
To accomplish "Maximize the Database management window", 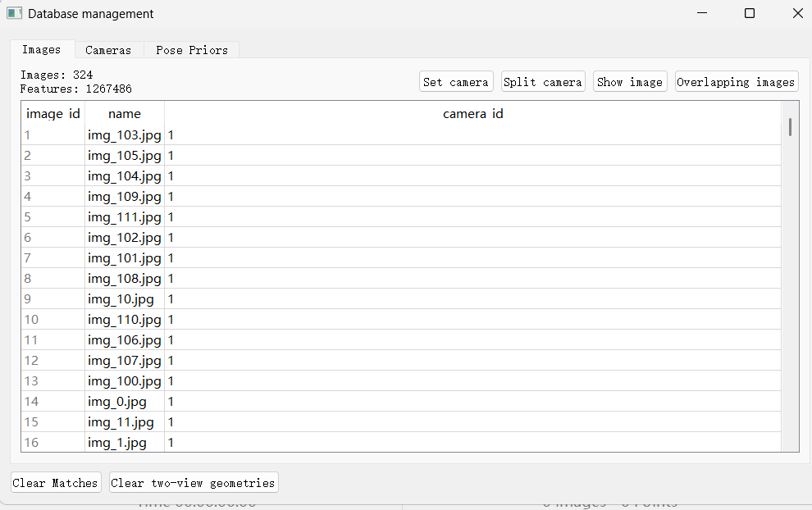I will point(750,14).
